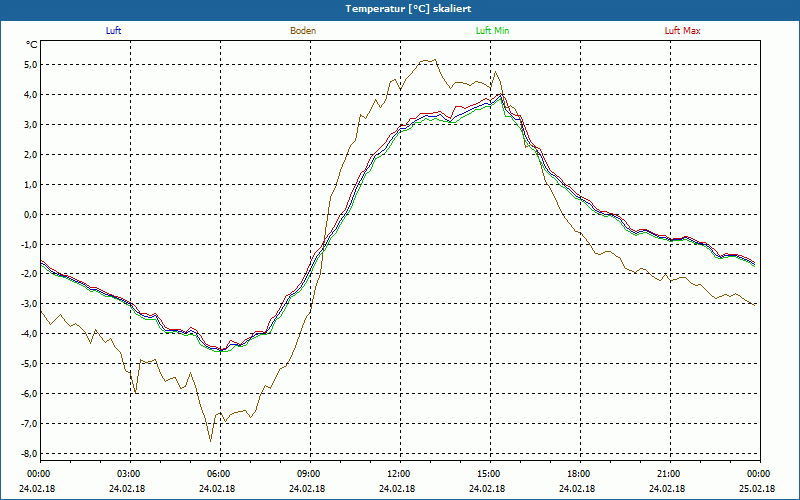Image resolution: width=800 pixels, height=500 pixels.
Task: Click the °C axis unit label
Action: pyautogui.click(x=32, y=45)
